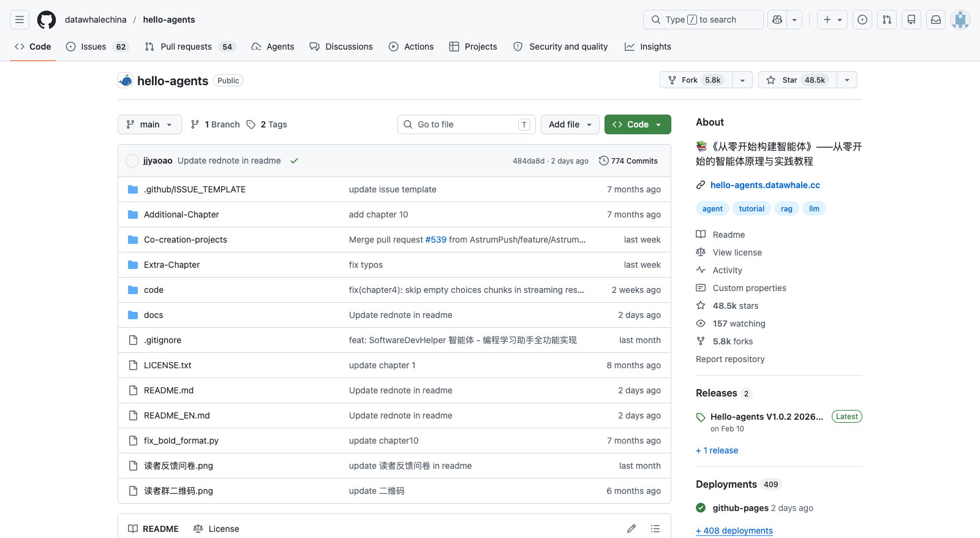980x538 pixels.
Task: Click the Go to file field
Action: 467,124
